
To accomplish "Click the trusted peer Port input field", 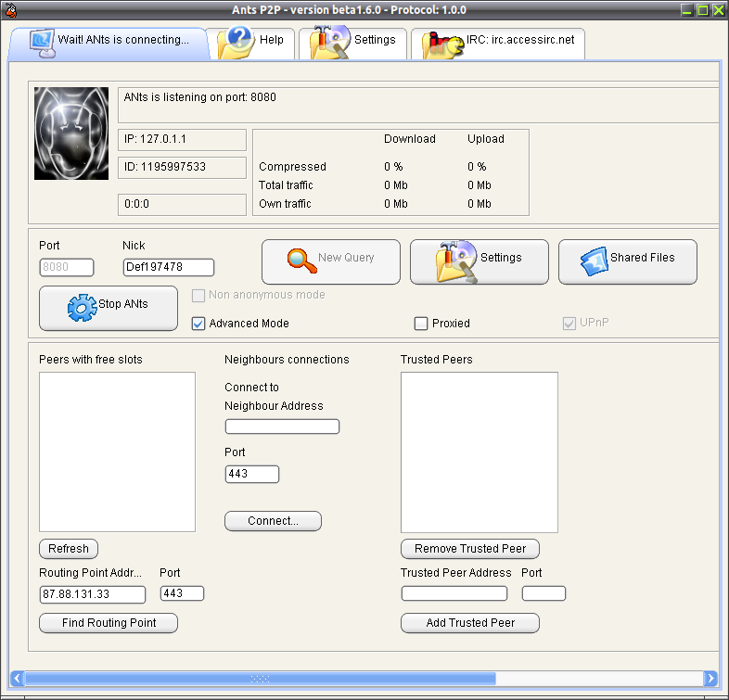I will (544, 593).
